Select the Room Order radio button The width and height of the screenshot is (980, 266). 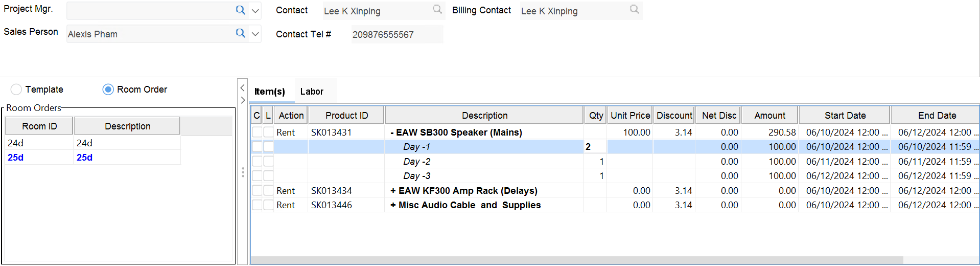point(108,90)
